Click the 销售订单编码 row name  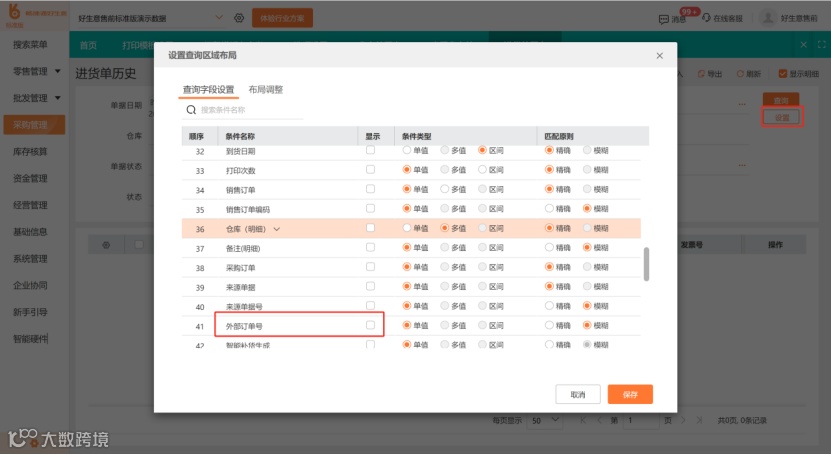pyautogui.click(x=247, y=210)
